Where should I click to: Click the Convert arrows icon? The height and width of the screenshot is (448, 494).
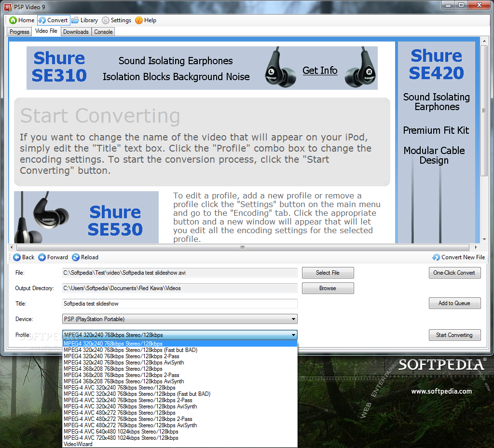[x=42, y=20]
